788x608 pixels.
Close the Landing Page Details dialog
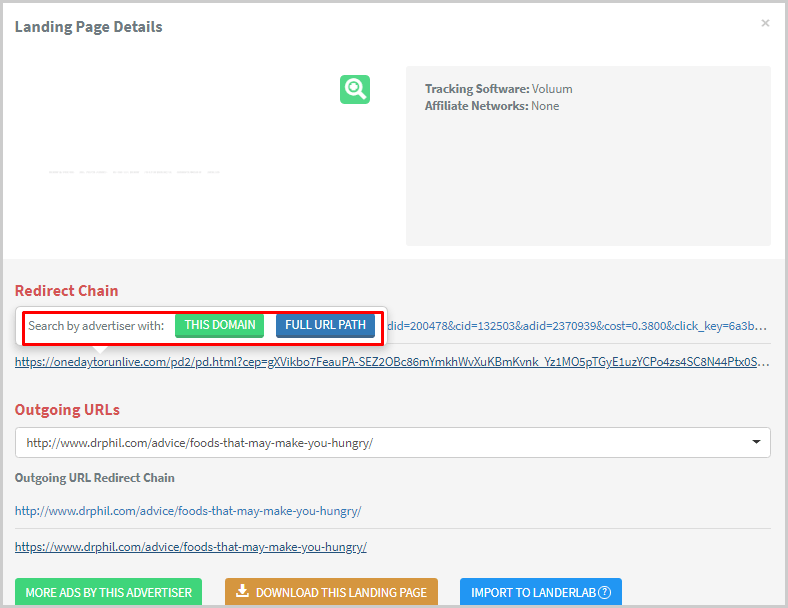click(765, 23)
